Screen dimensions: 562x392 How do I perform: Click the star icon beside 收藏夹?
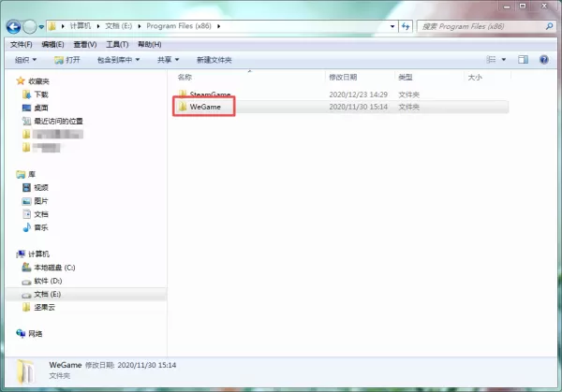(x=21, y=80)
